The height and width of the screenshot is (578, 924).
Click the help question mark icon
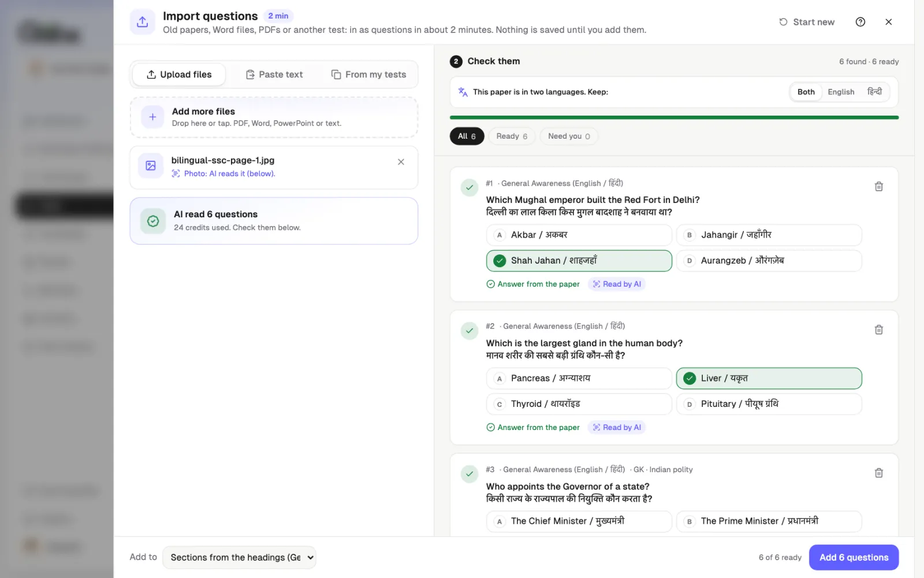[x=860, y=22]
